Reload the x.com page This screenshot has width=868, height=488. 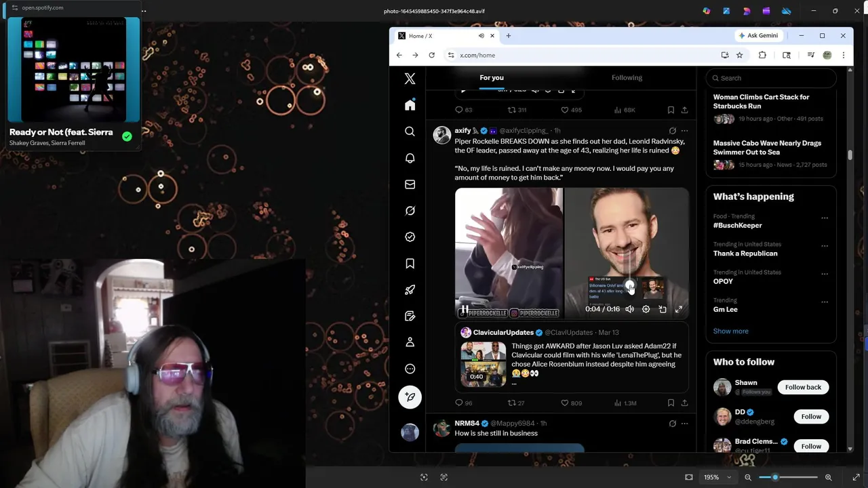(x=431, y=55)
